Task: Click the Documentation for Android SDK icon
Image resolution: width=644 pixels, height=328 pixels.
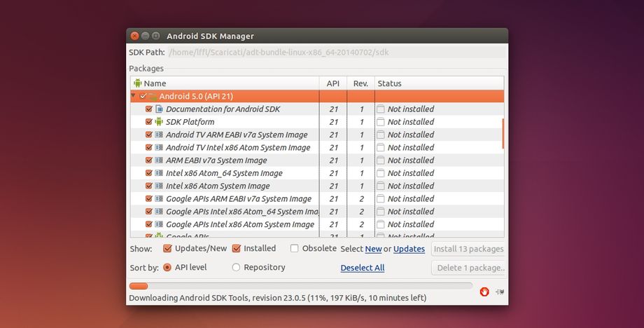Action: tap(159, 109)
